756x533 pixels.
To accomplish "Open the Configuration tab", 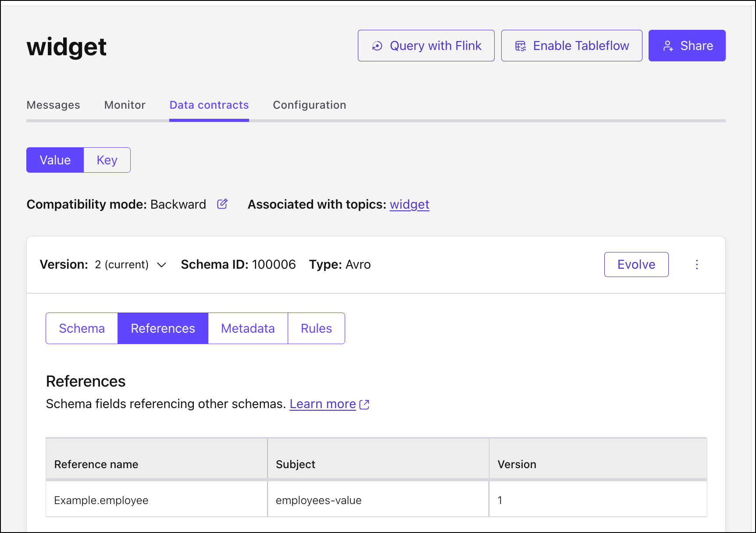I will pyautogui.click(x=309, y=105).
